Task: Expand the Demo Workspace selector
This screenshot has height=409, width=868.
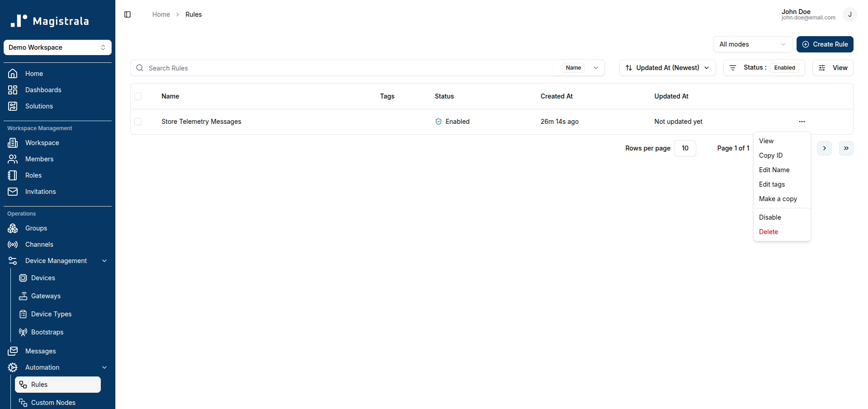Action: (x=57, y=47)
